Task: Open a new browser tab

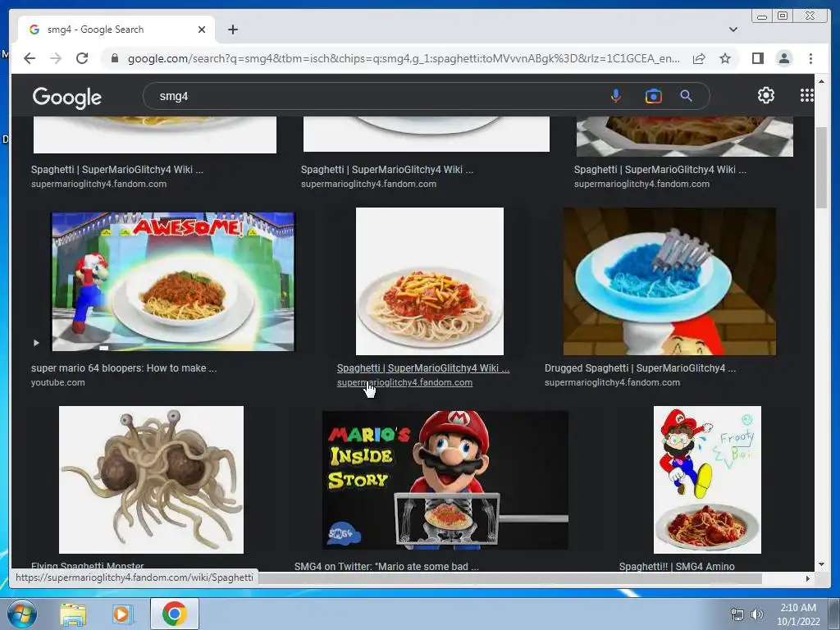Action: 232,30
